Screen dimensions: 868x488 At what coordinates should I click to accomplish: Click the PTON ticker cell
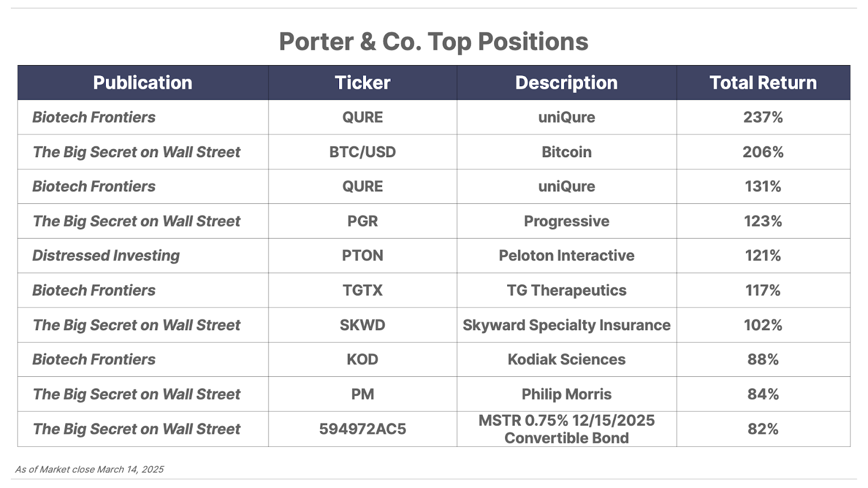click(x=362, y=255)
